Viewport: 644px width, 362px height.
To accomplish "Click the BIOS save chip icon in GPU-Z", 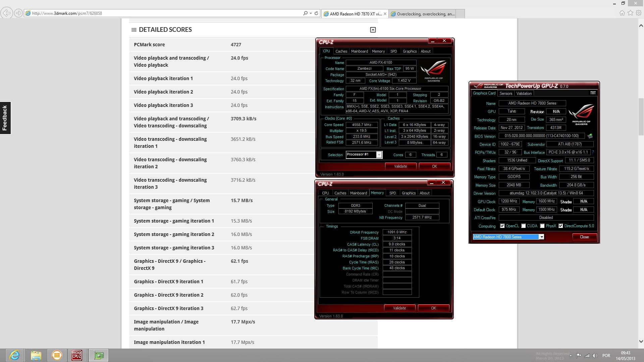I will (590, 136).
